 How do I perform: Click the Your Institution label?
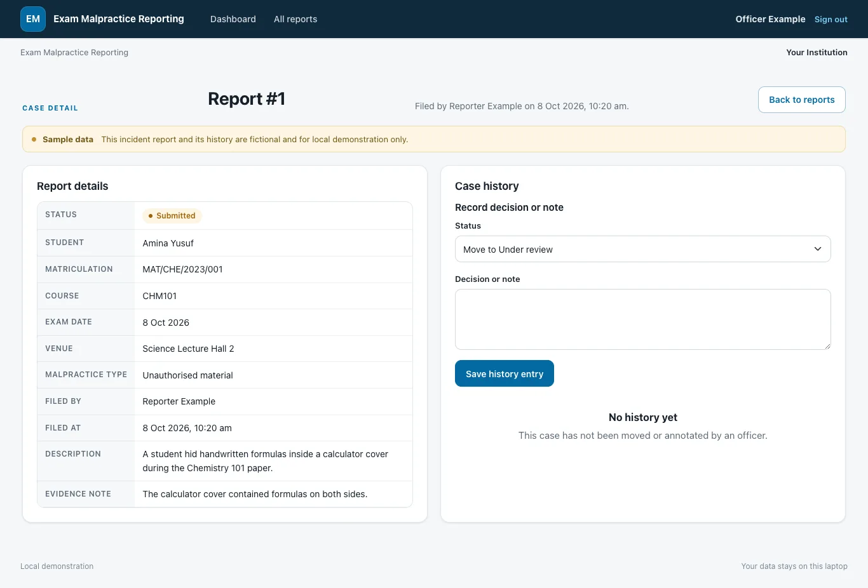point(817,53)
